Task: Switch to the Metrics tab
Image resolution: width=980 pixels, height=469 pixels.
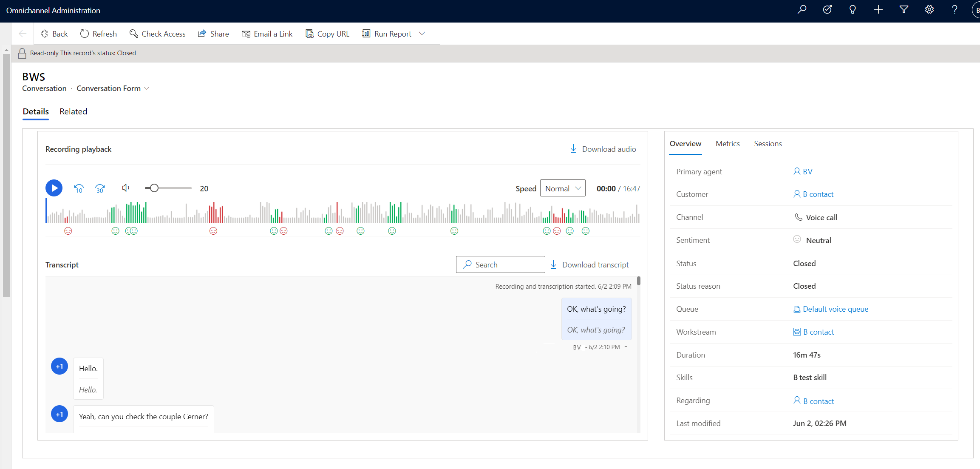Action: point(728,143)
